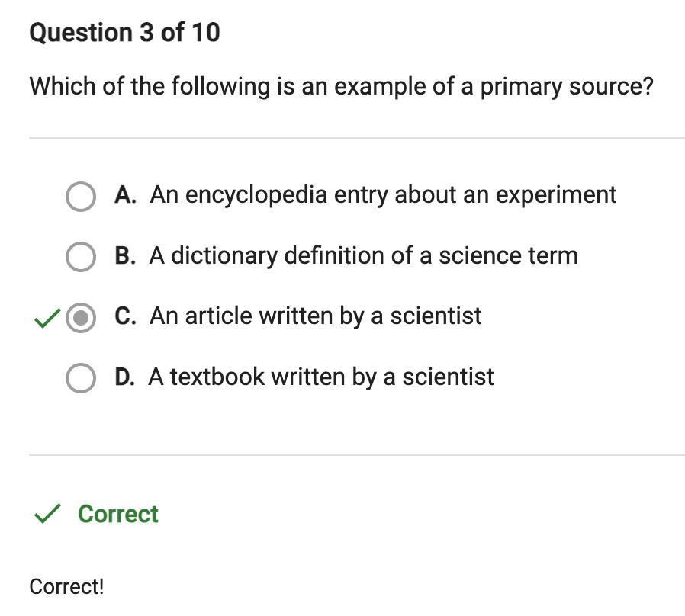Click the bold "B." option letter
This screenshot has width=685, height=616.
125,256
